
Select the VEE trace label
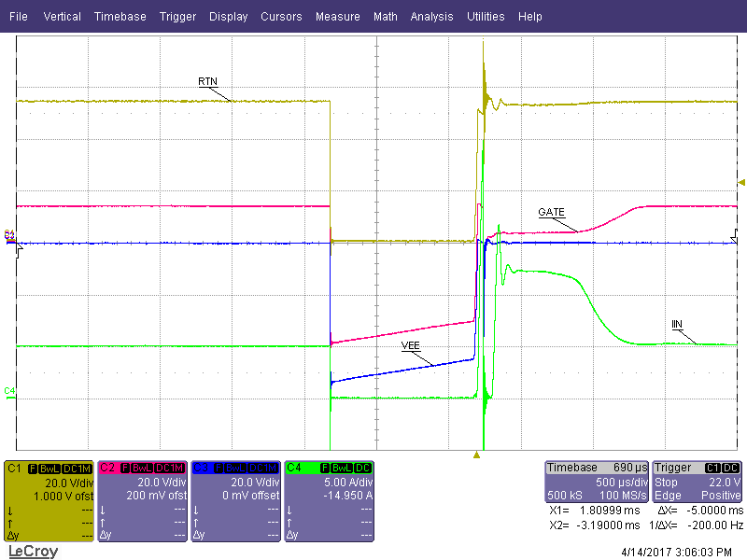tap(411, 345)
